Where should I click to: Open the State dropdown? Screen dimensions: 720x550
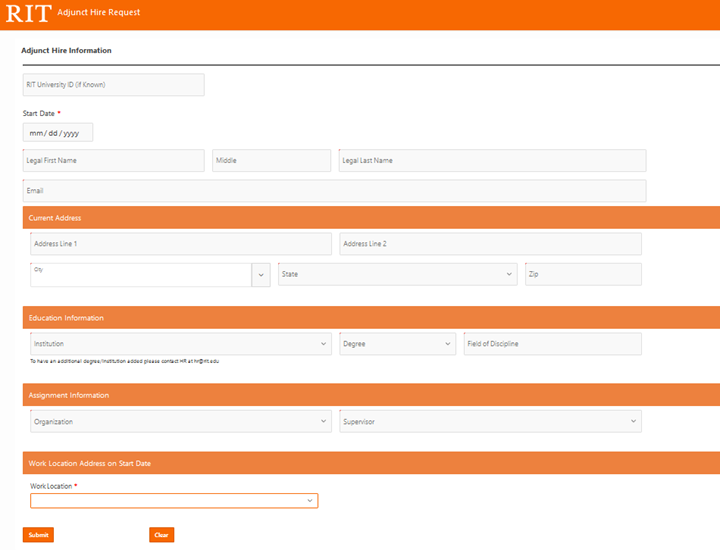tap(397, 275)
